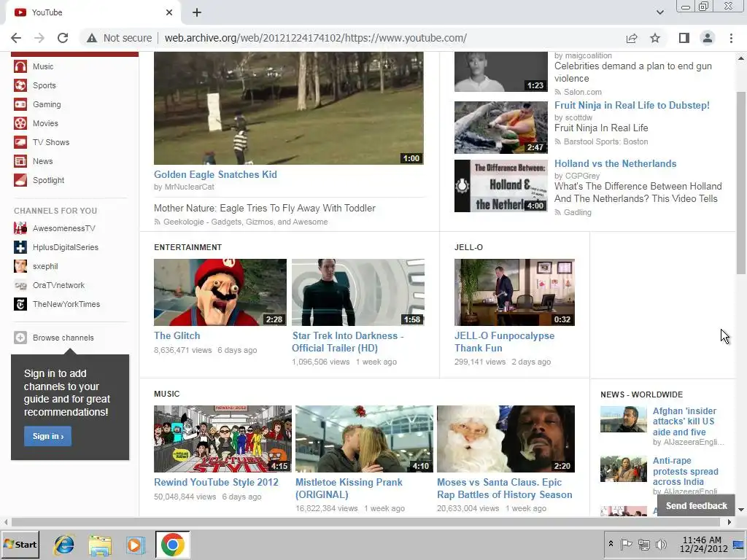Click the horizontal page scrollbar thumb
Screen dimensions: 747x560
[365, 522]
